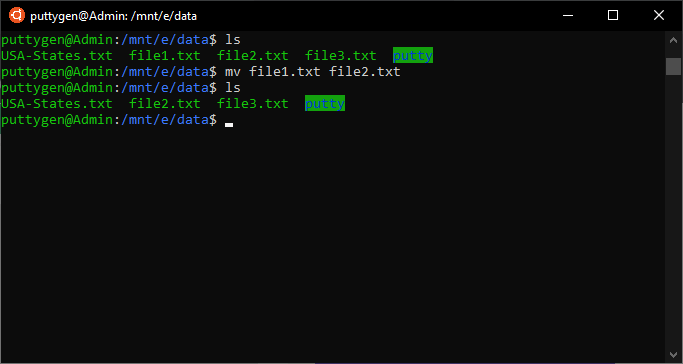Click the scrollbar down arrow

pyautogui.click(x=673, y=354)
